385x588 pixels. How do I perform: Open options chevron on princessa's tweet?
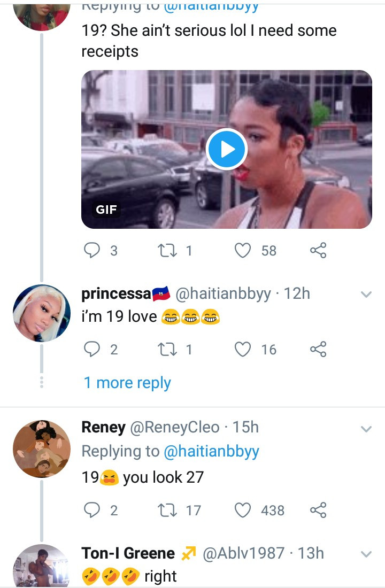(x=366, y=295)
